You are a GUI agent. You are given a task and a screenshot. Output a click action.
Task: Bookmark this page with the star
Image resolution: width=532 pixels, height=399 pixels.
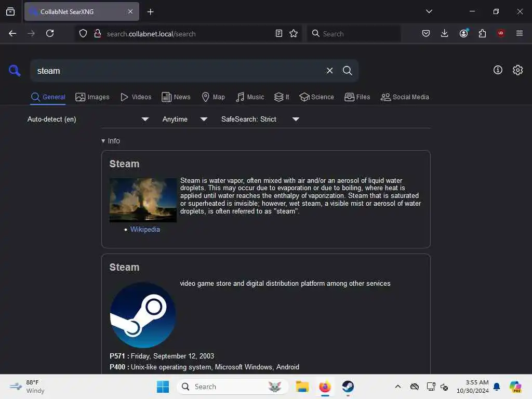pyautogui.click(x=294, y=34)
